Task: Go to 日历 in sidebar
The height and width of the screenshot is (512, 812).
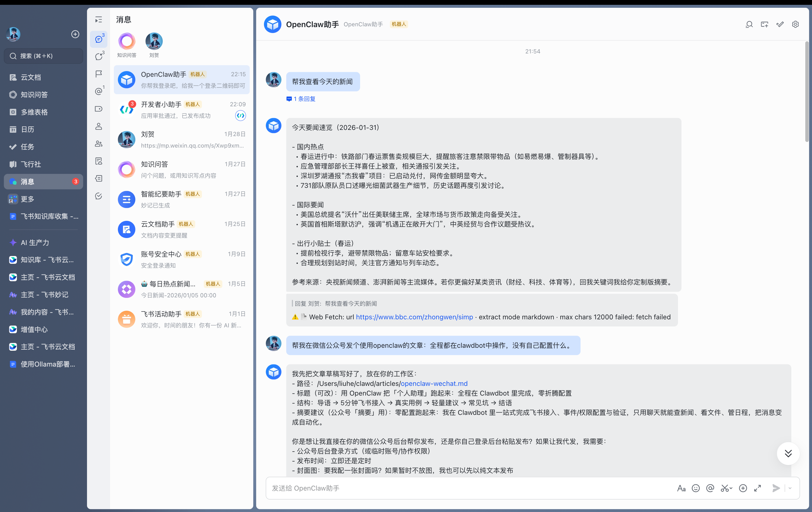Action: click(x=43, y=129)
